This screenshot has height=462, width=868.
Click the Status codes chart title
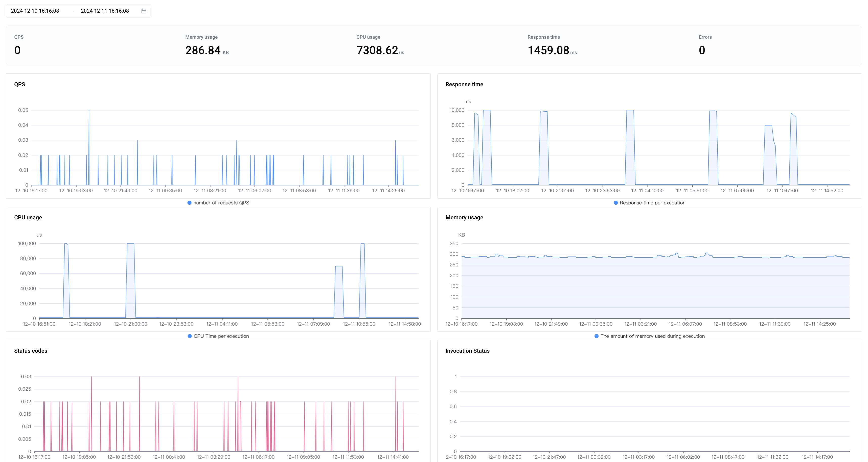(x=31, y=351)
